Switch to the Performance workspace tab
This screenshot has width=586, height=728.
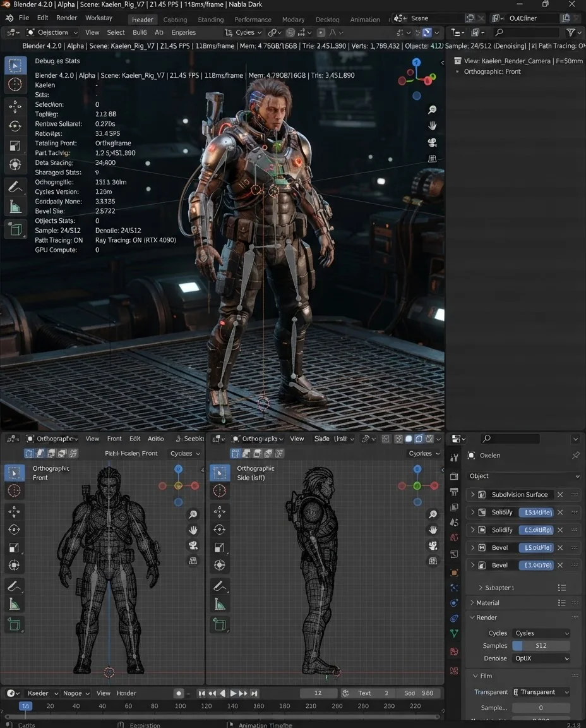click(253, 20)
